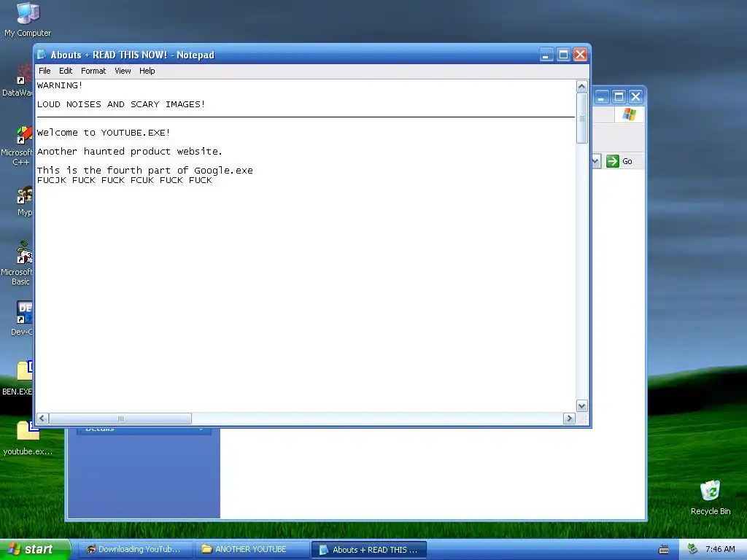Minimize the Explorer window behind Notepad
Image resolution: width=747 pixels, height=560 pixels.
coord(601,97)
